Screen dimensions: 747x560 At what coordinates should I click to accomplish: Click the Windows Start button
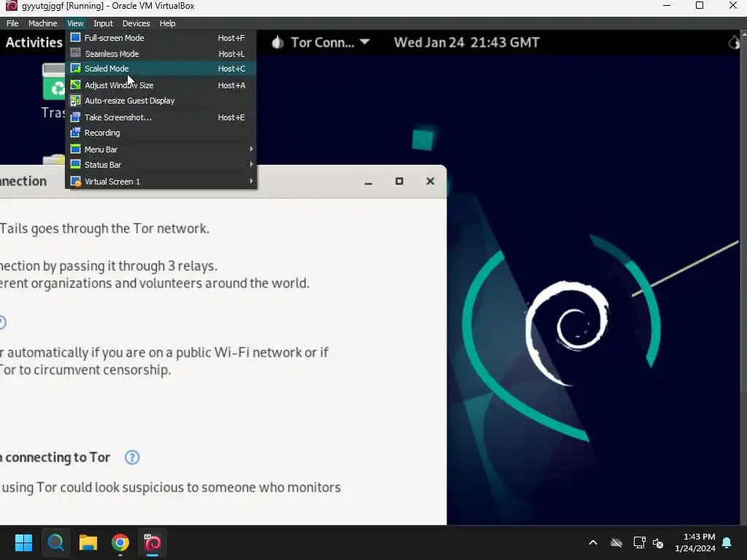tap(23, 542)
